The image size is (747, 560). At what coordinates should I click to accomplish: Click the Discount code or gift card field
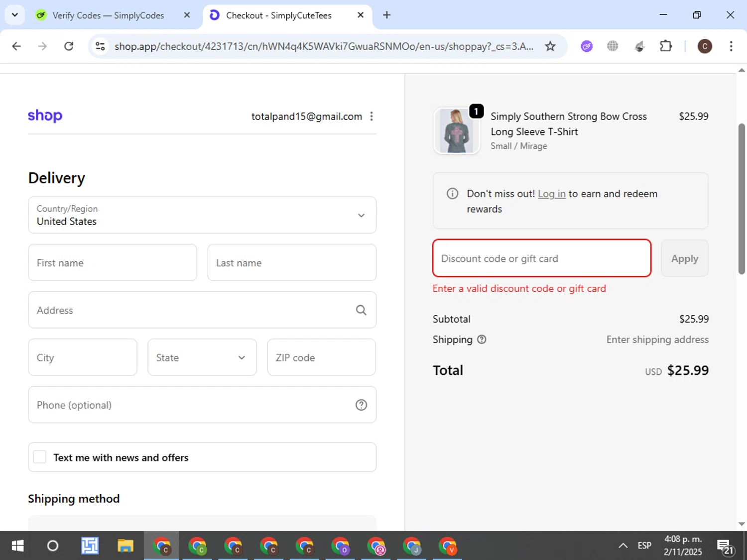coord(542,258)
